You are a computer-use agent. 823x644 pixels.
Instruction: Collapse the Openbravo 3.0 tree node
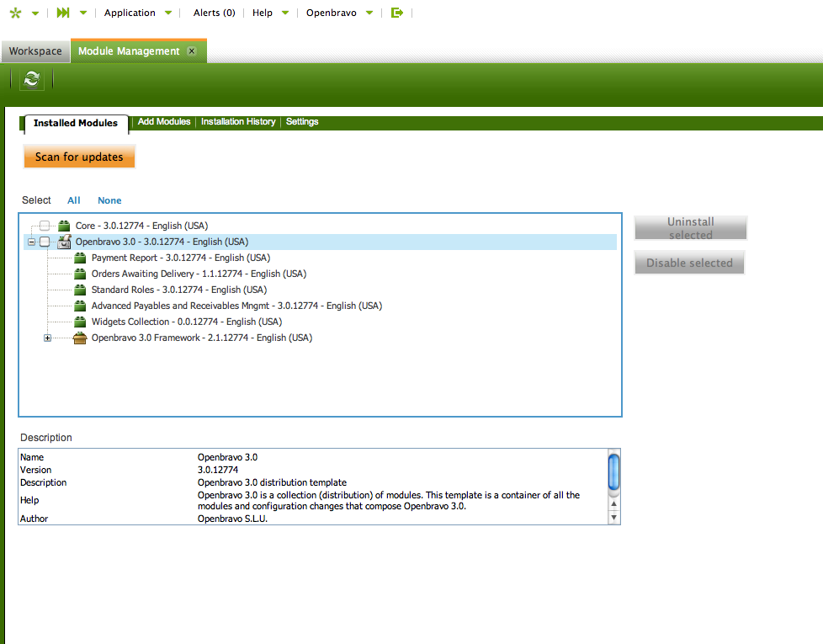click(31, 242)
